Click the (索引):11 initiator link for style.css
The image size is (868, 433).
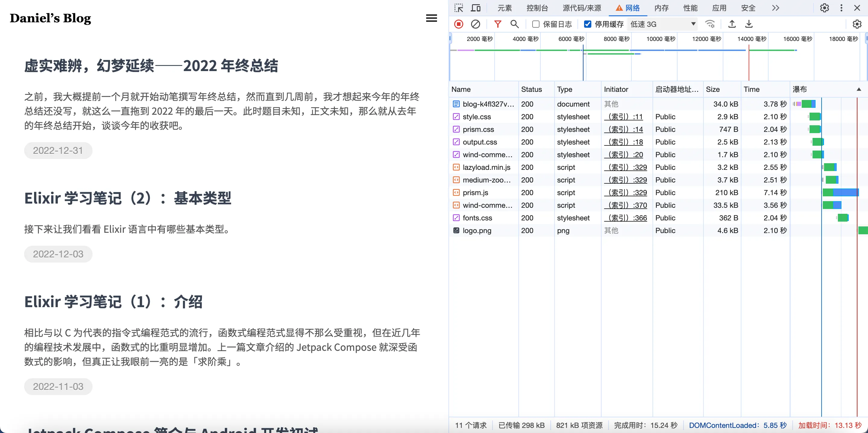tap(623, 117)
